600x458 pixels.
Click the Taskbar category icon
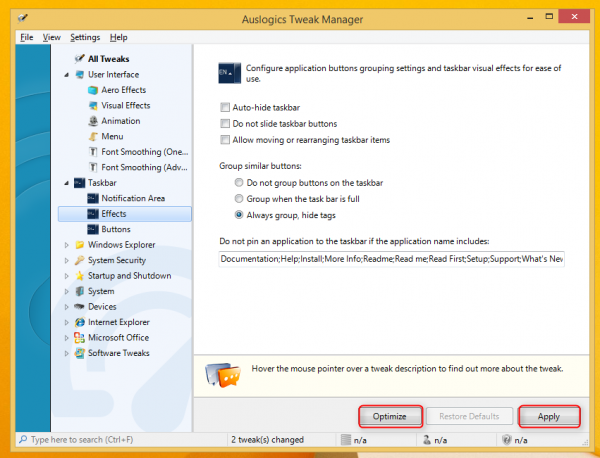tap(80, 183)
